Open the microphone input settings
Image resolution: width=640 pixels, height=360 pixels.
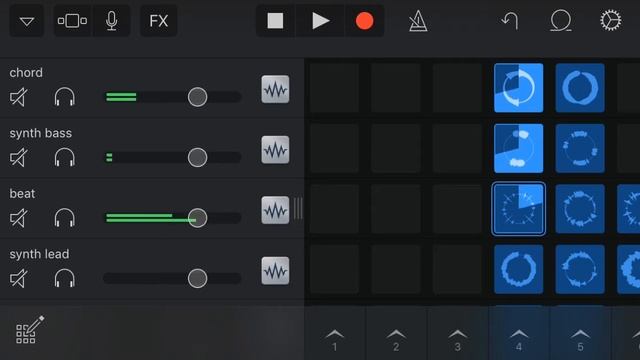click(111, 21)
